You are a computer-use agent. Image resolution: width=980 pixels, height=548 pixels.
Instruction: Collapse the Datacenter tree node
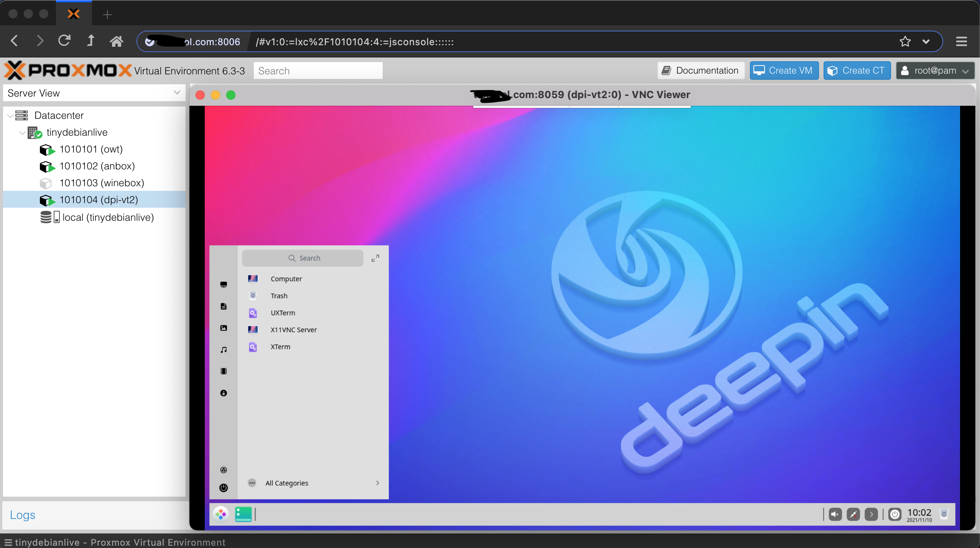pos(10,115)
